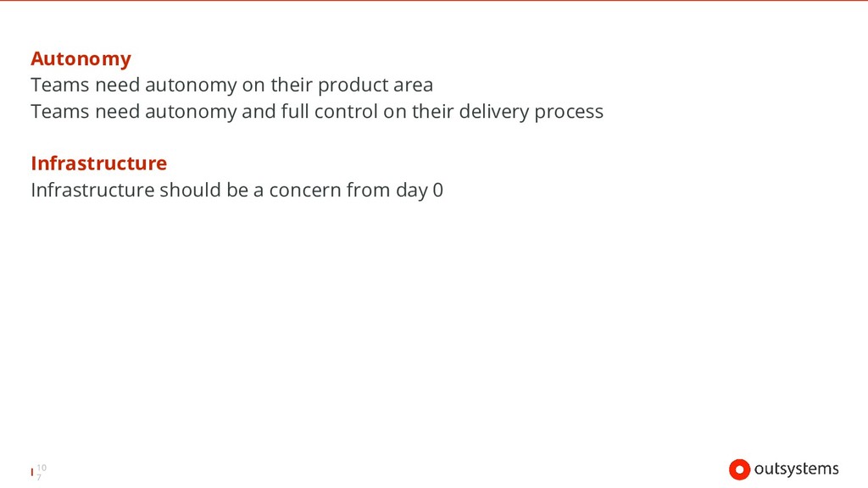Click the word 'Teams' in second body line
The width and height of the screenshot is (868, 488).
60,112
